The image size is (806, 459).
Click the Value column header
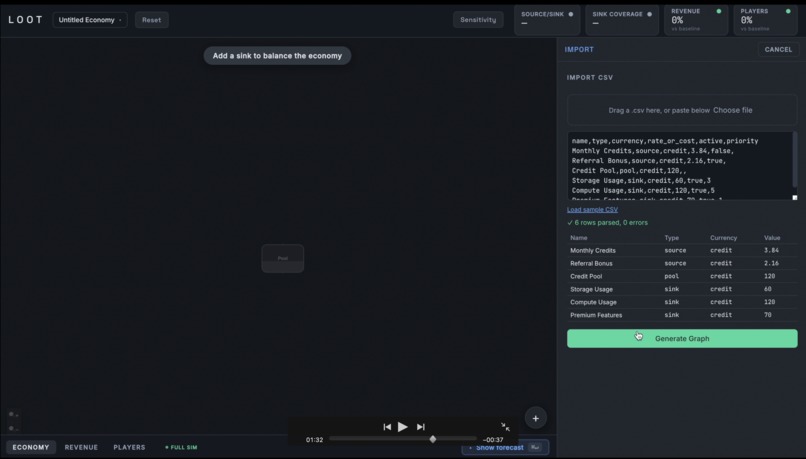point(772,238)
